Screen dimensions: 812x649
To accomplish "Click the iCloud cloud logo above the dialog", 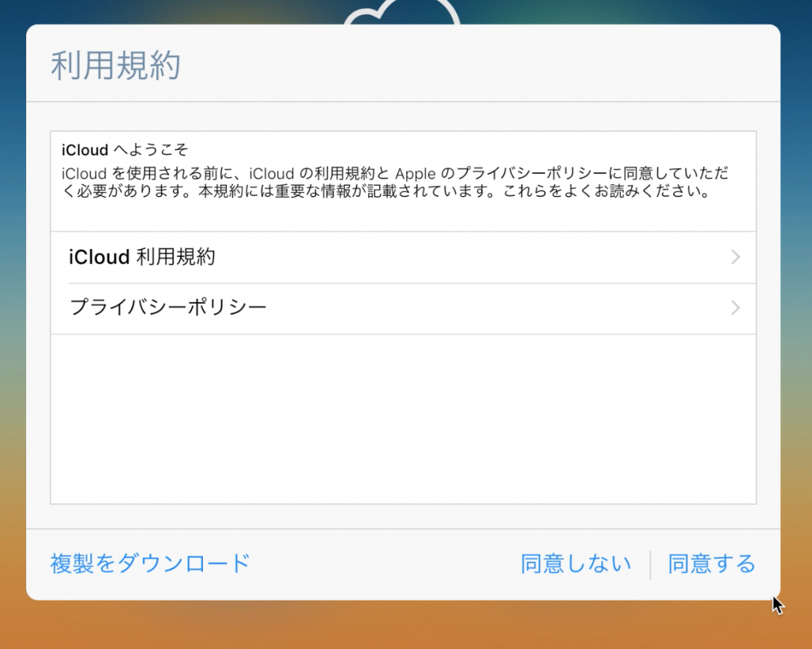I will [402, 13].
